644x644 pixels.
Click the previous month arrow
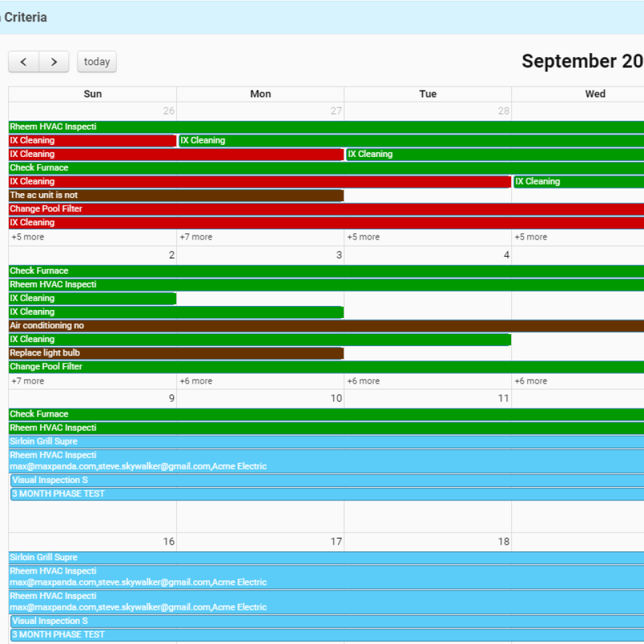pyautogui.click(x=24, y=62)
